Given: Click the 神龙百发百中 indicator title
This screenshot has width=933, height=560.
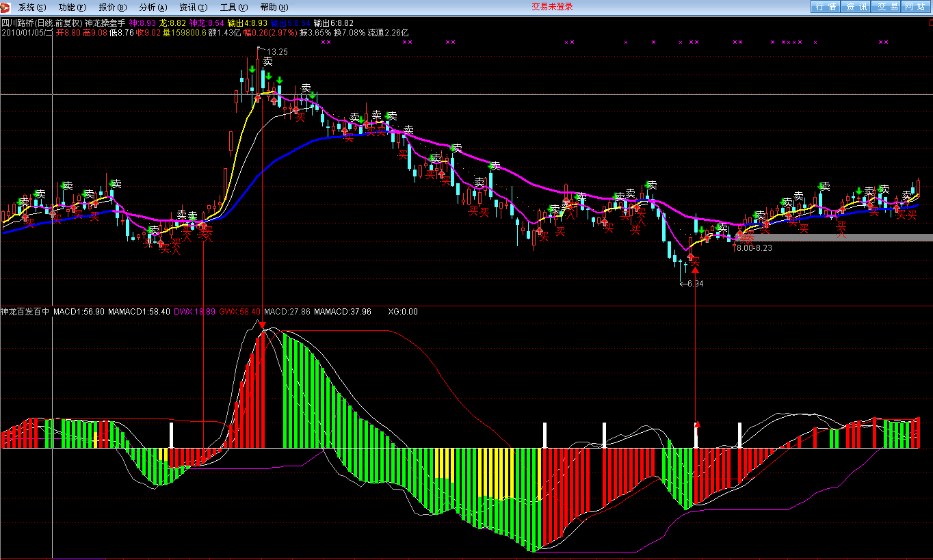Looking at the screenshot, I should tap(25, 312).
